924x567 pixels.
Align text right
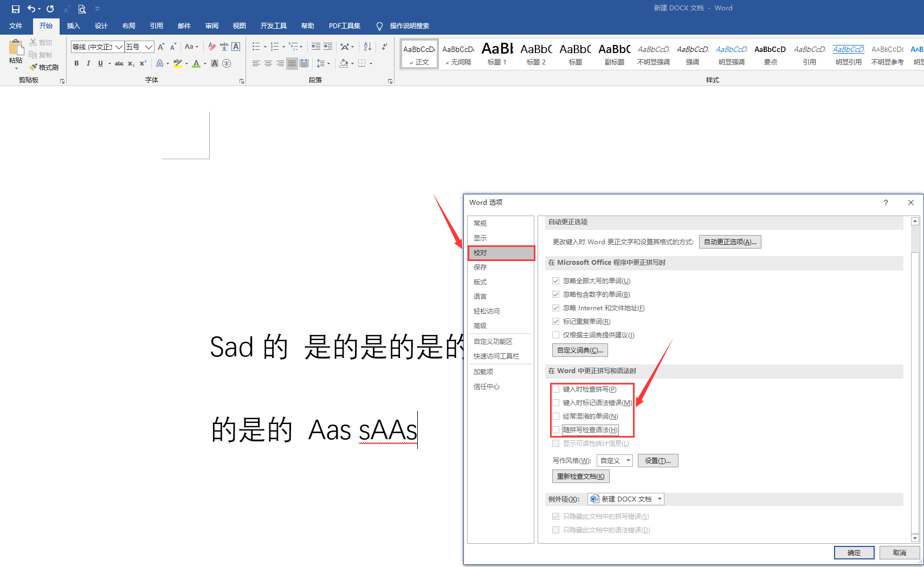tap(280, 63)
